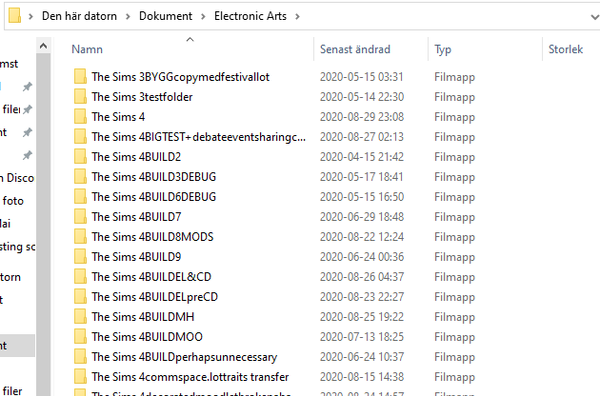The image size is (600, 396).
Task: Expand the chevron before Den här datorn breadcrumb
Action: pyautogui.click(x=31, y=16)
